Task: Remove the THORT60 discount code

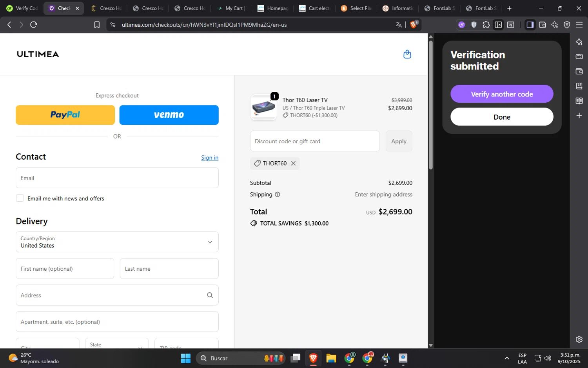Action: [x=293, y=163]
